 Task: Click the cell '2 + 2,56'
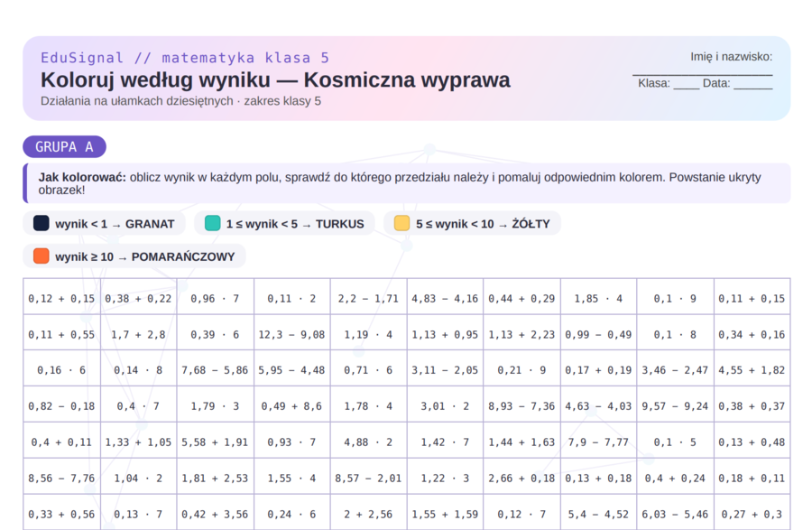click(x=368, y=512)
